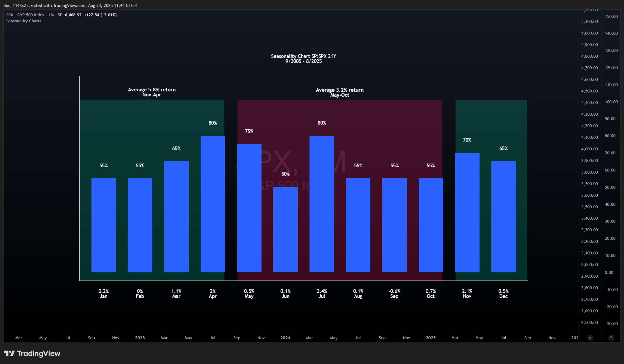Viewport: 624px width, 364px height.
Task: Click the 4,000.00 price scale label
Action: click(x=589, y=149)
